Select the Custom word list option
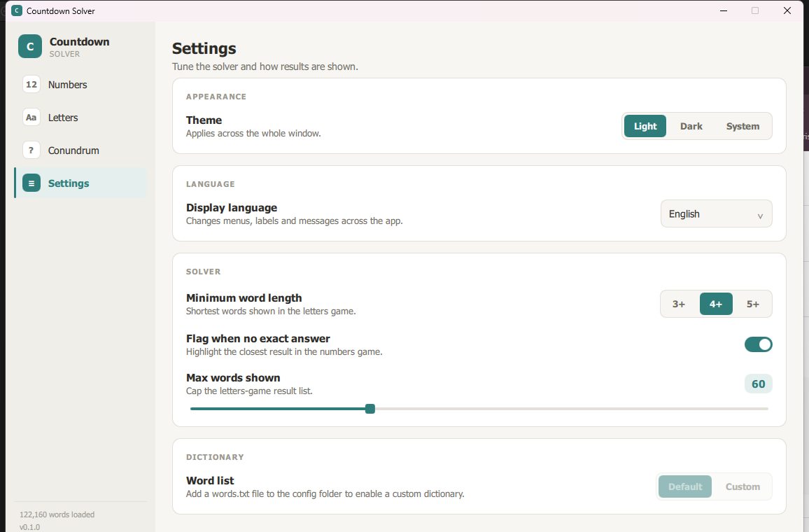This screenshot has height=532, width=809. click(743, 486)
